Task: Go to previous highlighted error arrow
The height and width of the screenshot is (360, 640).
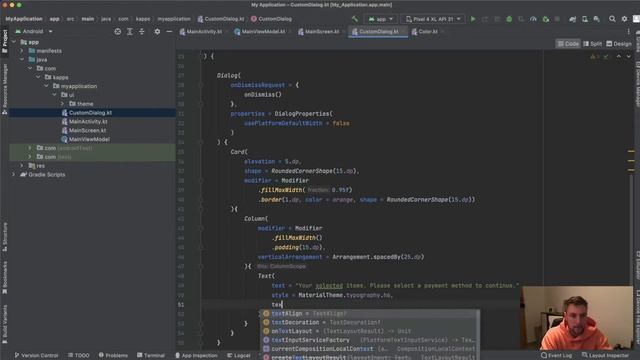Action: tap(619, 56)
